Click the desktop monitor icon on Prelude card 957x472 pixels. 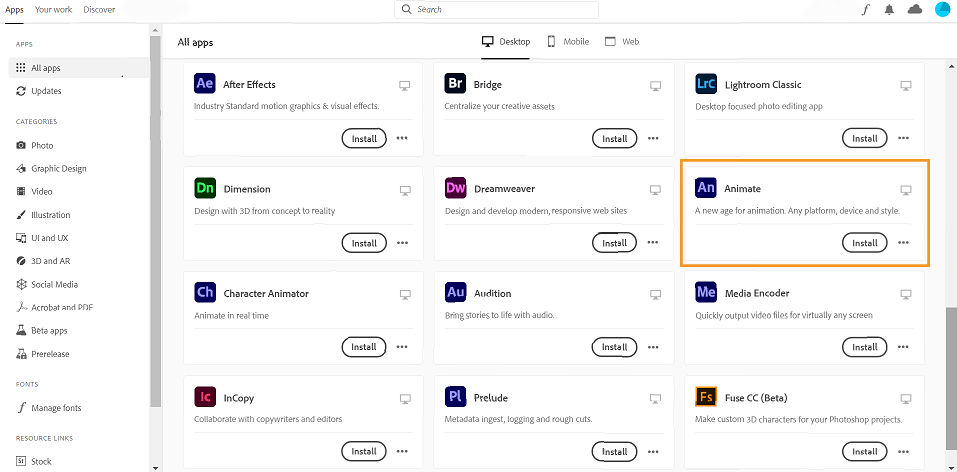655,399
